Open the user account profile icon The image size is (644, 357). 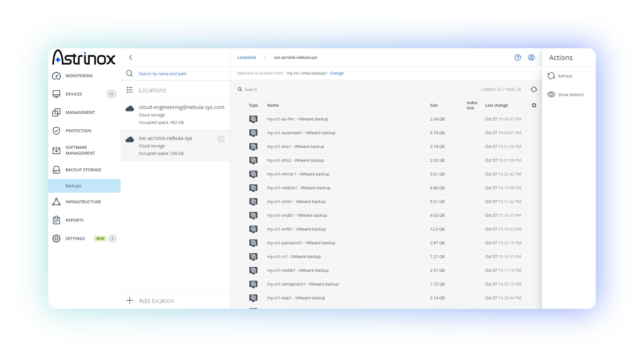532,58
